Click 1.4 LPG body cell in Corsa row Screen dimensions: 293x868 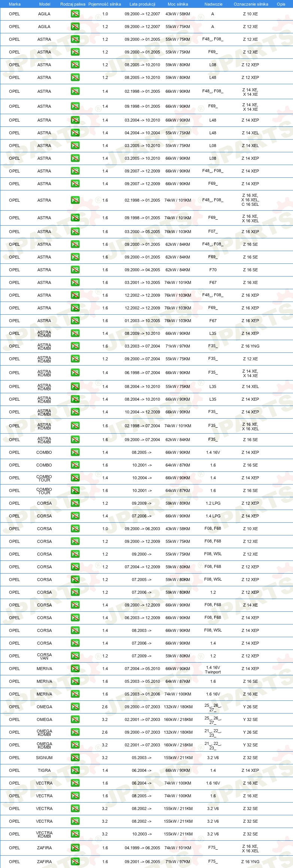coord(213,516)
